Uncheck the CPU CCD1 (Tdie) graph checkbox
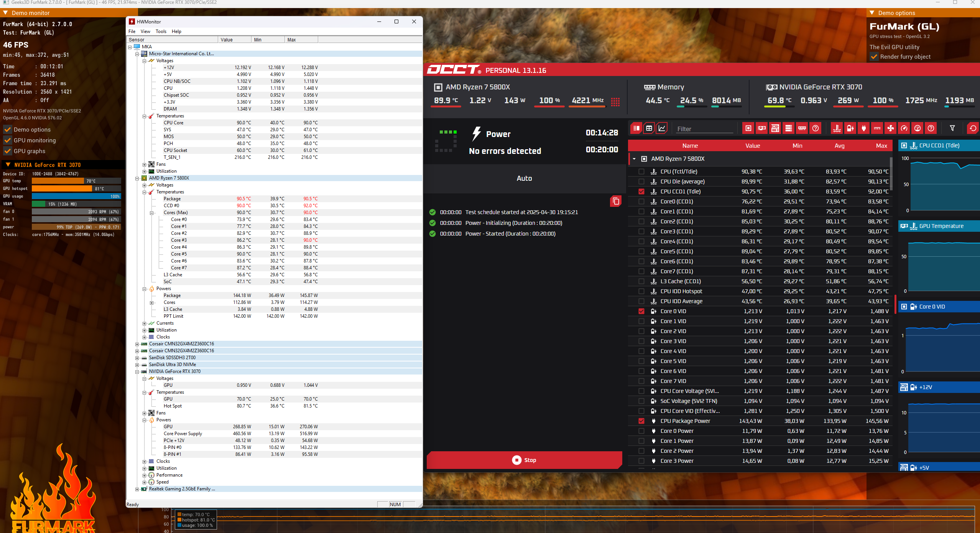This screenshot has height=533, width=980. click(641, 191)
